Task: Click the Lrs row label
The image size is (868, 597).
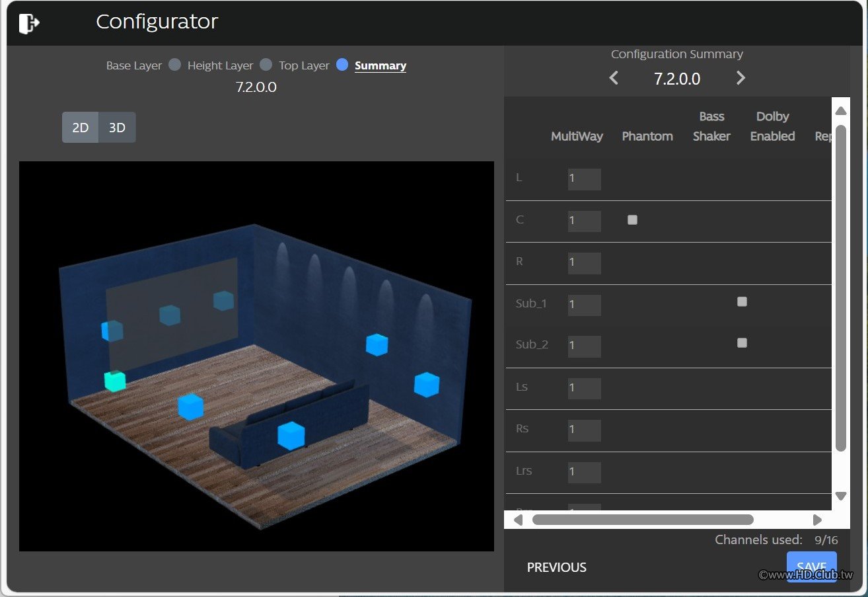Action: click(x=524, y=471)
